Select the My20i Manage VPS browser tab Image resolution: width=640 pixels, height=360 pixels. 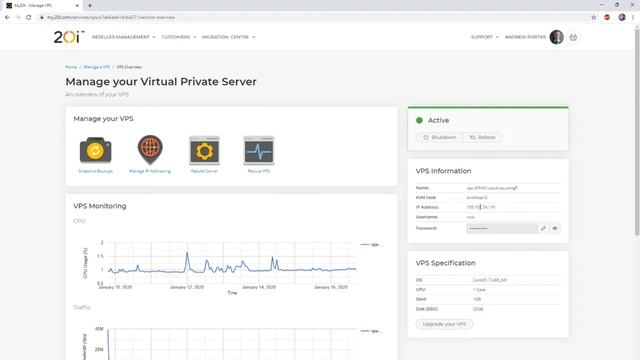pyautogui.click(x=42, y=5)
